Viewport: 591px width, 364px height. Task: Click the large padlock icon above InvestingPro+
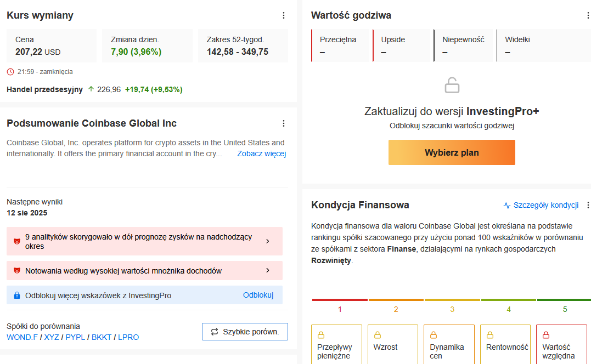point(452,85)
